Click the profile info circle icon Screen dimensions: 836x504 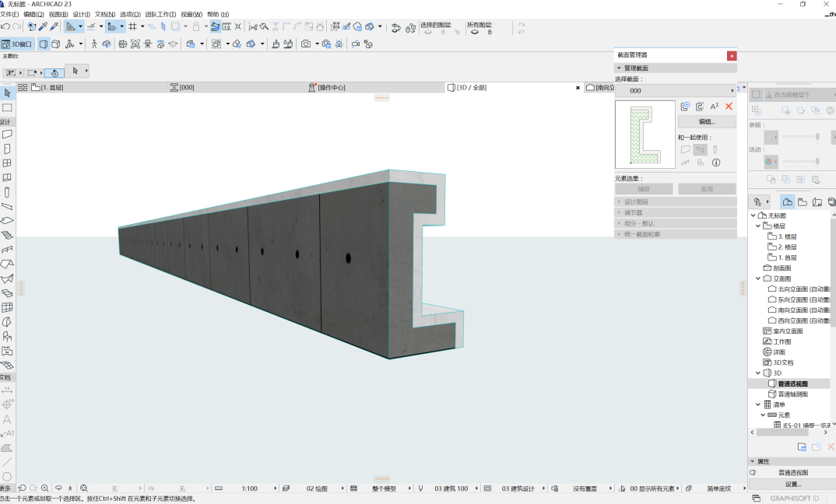point(716,163)
